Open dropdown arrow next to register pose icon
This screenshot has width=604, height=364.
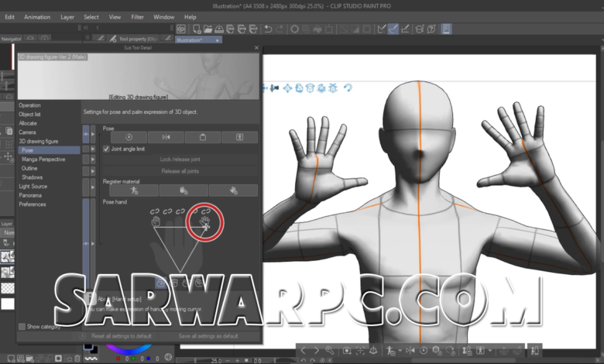click(400, 351)
